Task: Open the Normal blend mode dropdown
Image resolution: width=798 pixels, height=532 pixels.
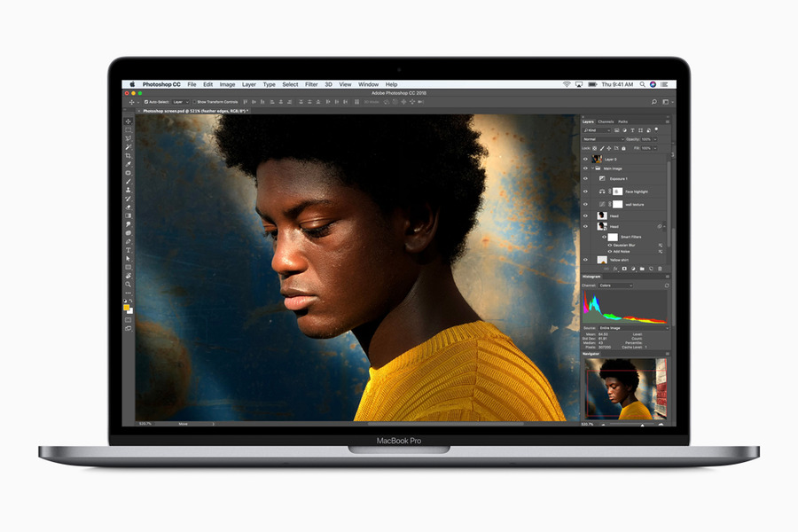Action: [x=604, y=139]
